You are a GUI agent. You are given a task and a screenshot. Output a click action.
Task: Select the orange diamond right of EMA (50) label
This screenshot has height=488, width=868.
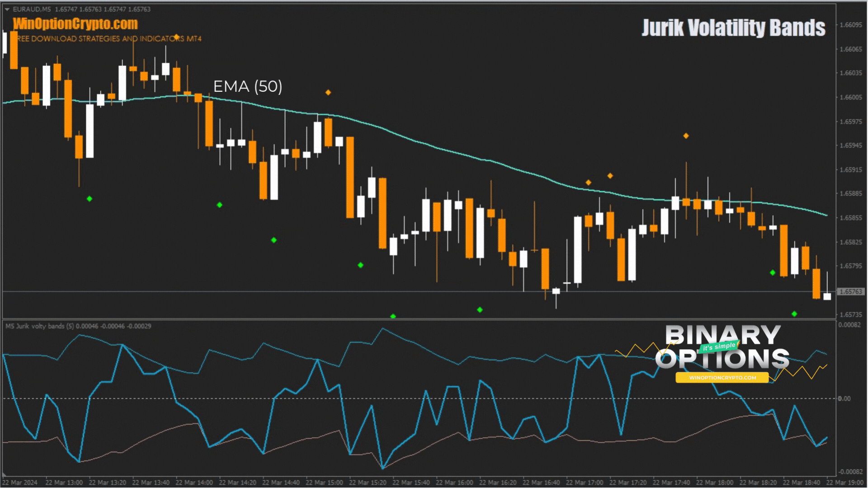(328, 93)
